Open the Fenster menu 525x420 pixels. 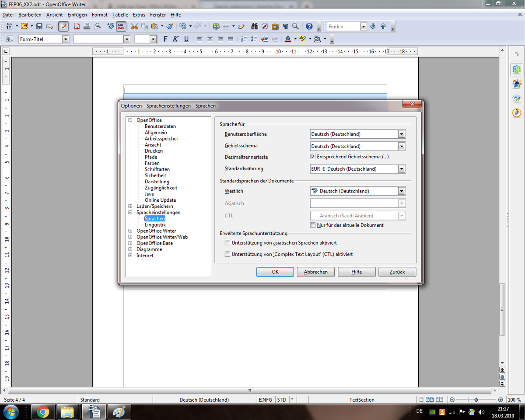[x=158, y=14]
